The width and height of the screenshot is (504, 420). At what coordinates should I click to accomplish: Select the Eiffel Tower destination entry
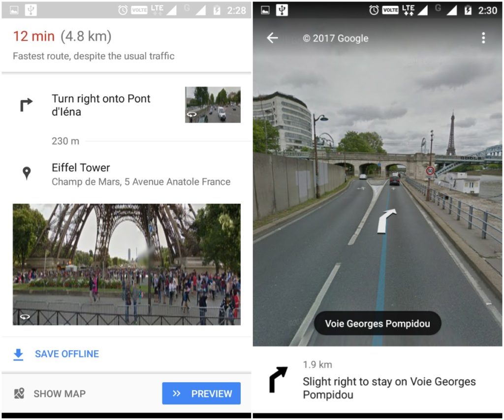point(126,174)
